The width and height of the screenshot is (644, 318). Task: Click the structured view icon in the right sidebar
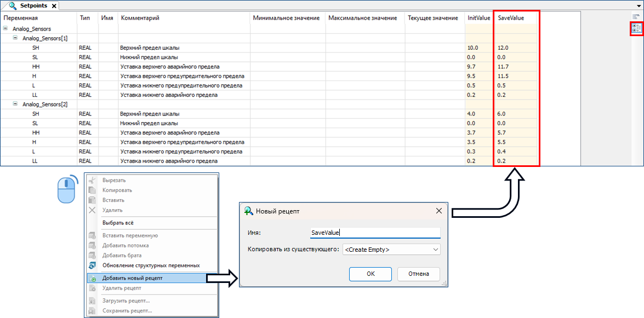[636, 28]
